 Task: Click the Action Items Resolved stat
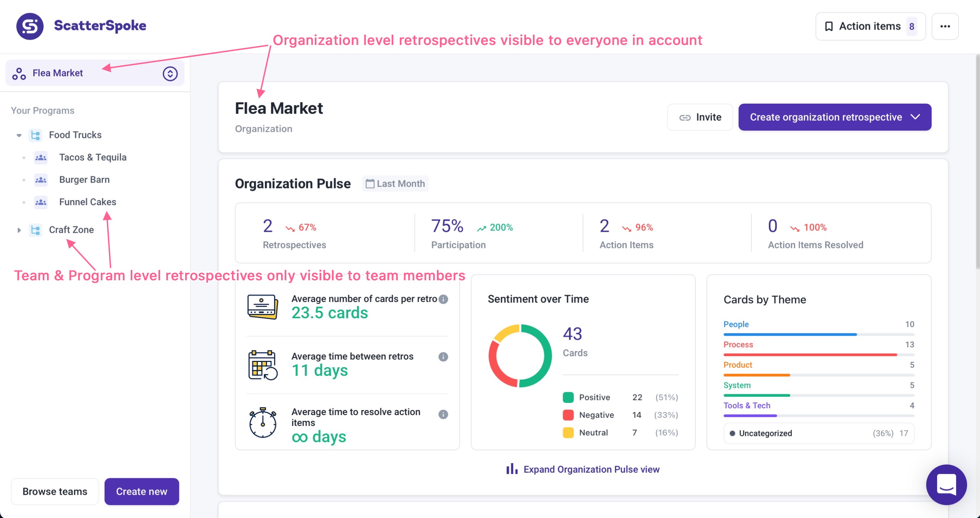815,233
